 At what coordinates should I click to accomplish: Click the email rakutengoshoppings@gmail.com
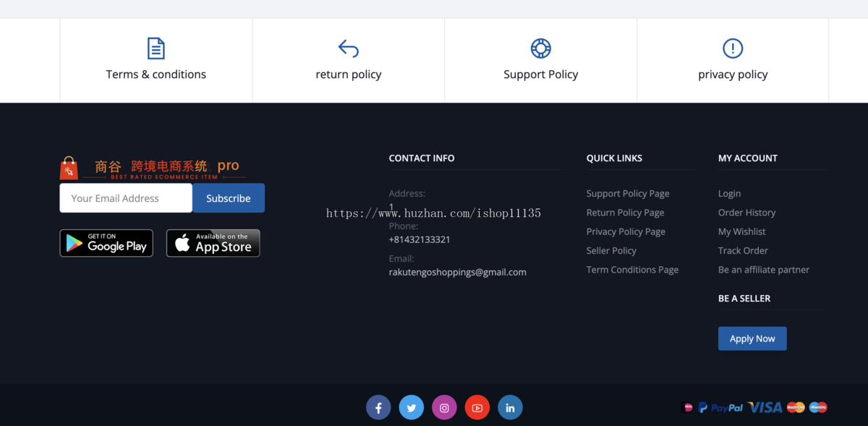(458, 272)
